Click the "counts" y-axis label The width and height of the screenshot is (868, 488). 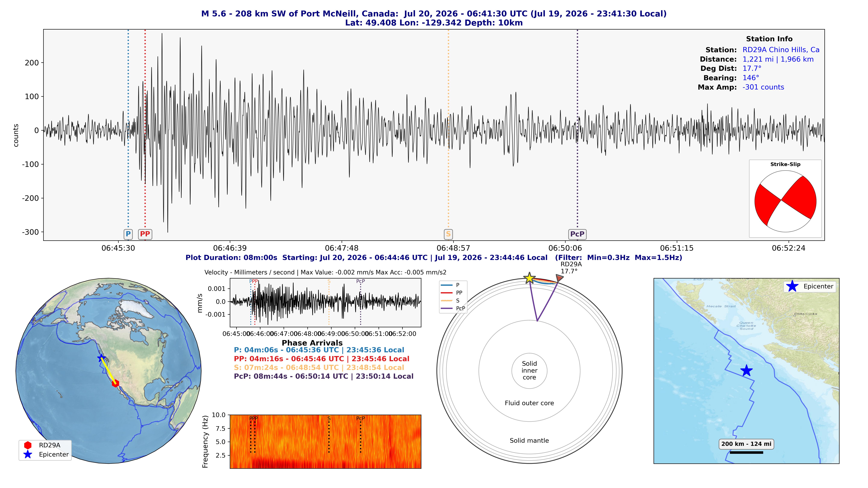(16, 135)
